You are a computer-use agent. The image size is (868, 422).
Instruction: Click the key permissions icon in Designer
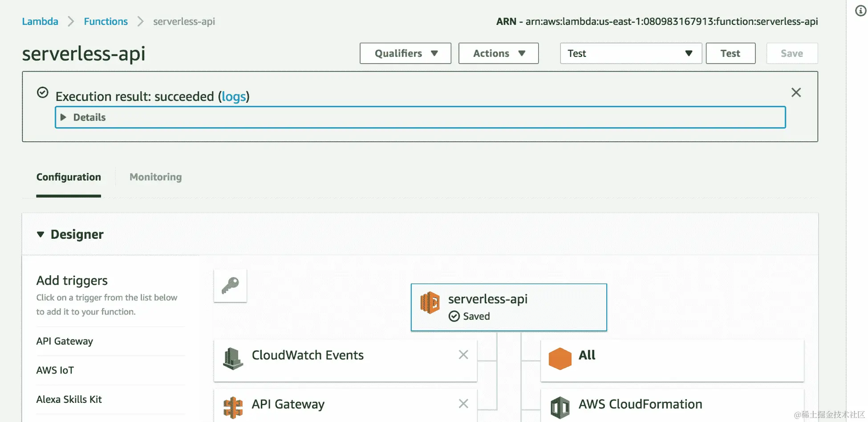230,285
